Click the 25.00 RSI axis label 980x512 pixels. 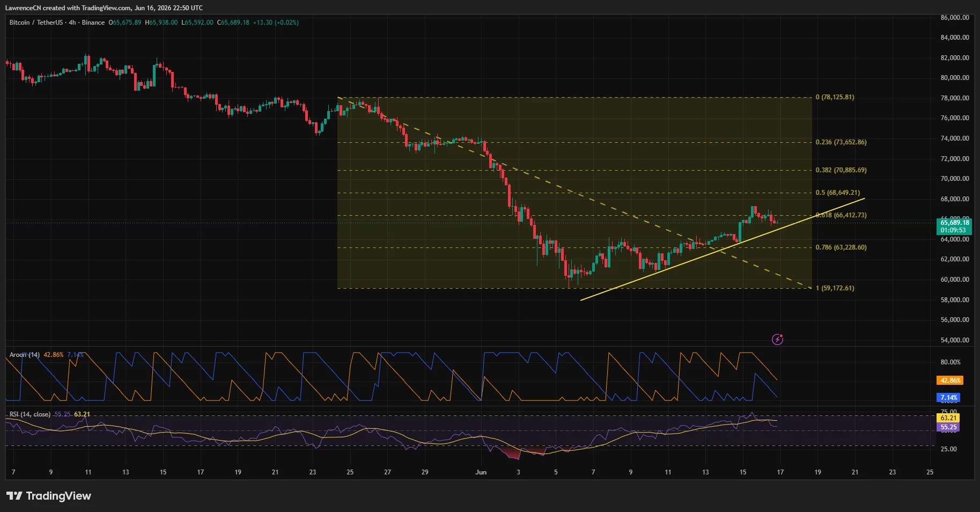pyautogui.click(x=949, y=449)
